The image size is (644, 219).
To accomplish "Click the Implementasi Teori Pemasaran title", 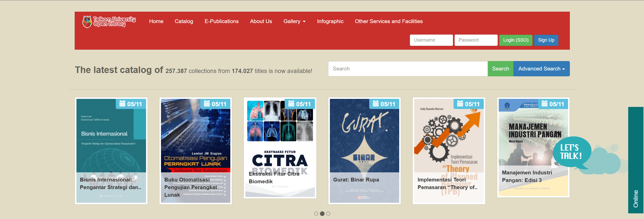I will pos(447,184).
